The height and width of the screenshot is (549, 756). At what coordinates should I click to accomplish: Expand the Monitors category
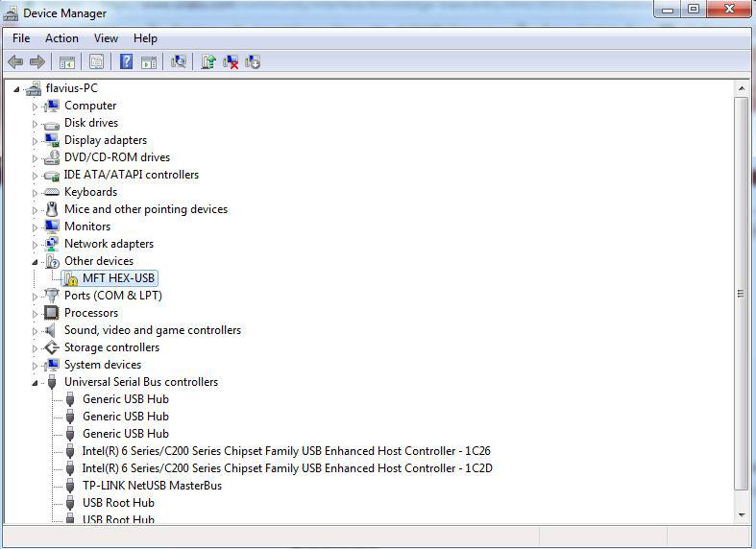pyautogui.click(x=35, y=227)
